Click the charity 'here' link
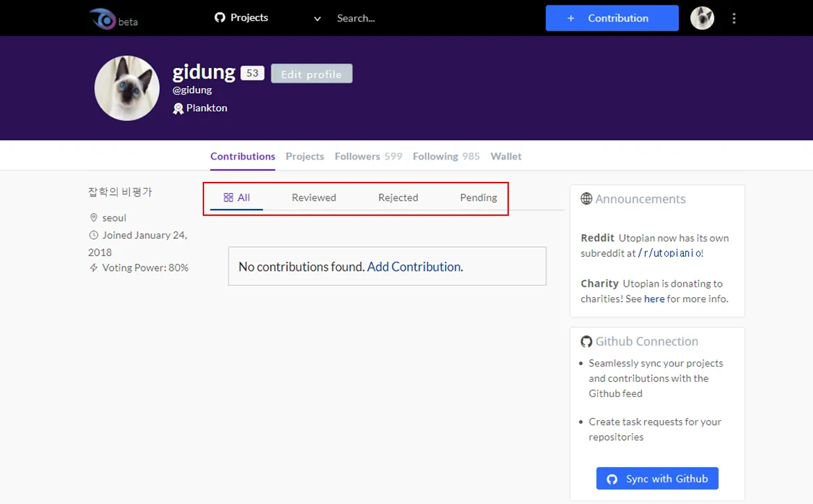Viewport: 813px width, 504px height. [x=654, y=299]
